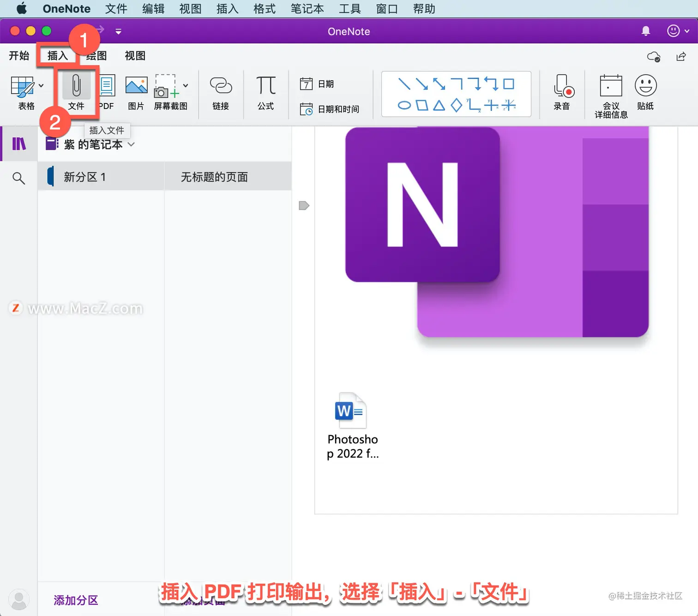Select the double-headed arrow shape

pos(439,84)
